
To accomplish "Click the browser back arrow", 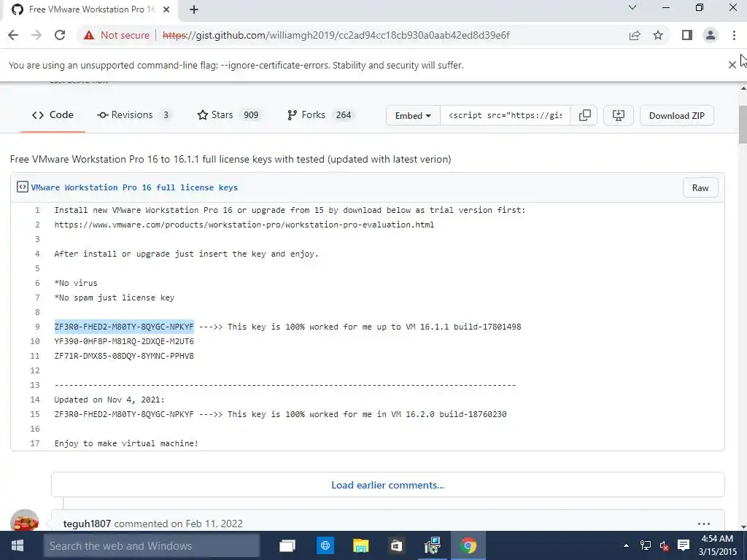I will [13, 35].
